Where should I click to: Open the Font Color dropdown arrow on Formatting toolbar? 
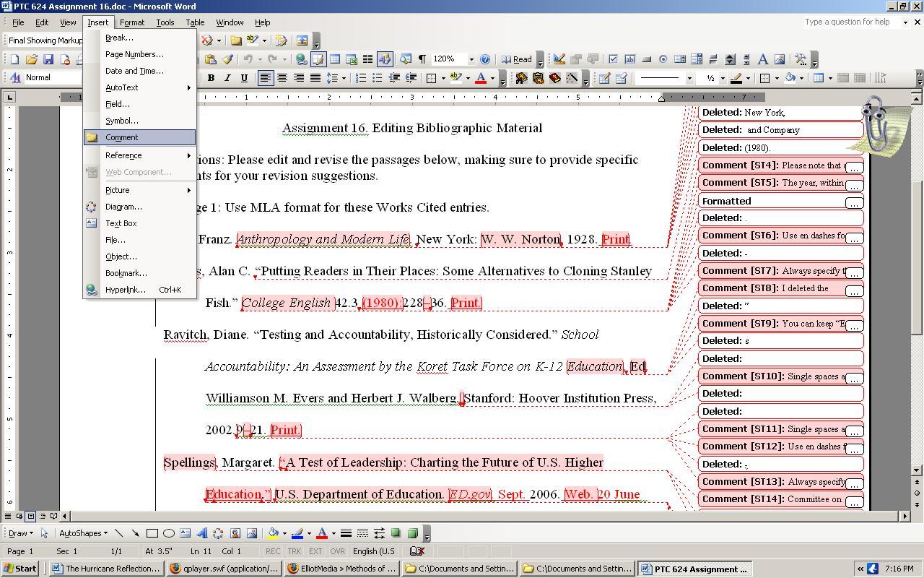tap(492, 78)
